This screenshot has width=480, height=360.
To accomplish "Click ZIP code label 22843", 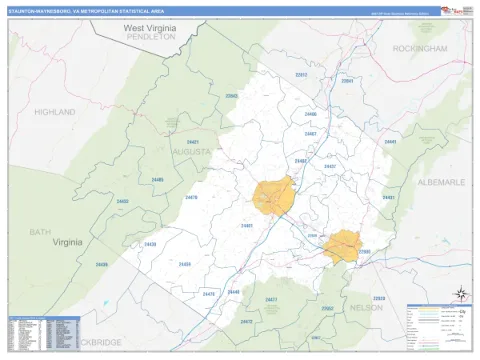I will coord(232,96).
